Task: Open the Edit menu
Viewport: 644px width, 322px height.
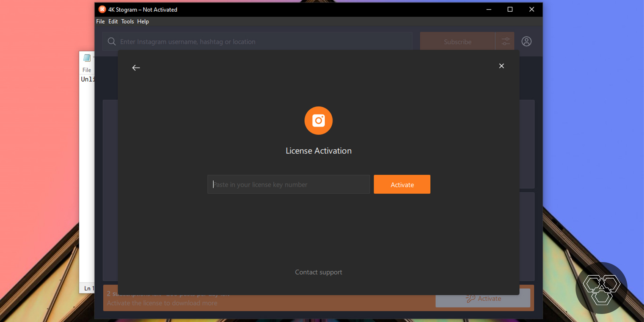Action: pos(113,21)
